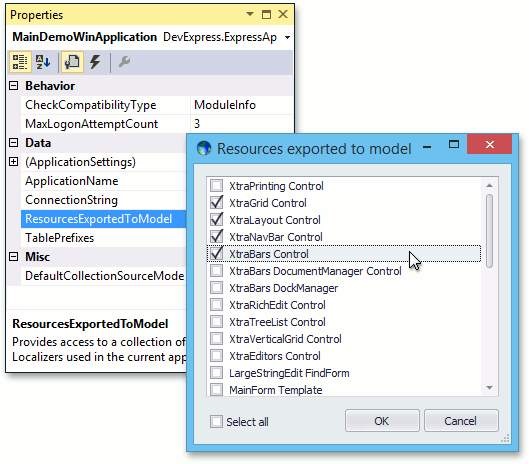
Task: Click the globe icon in dialog title
Action: [x=204, y=148]
